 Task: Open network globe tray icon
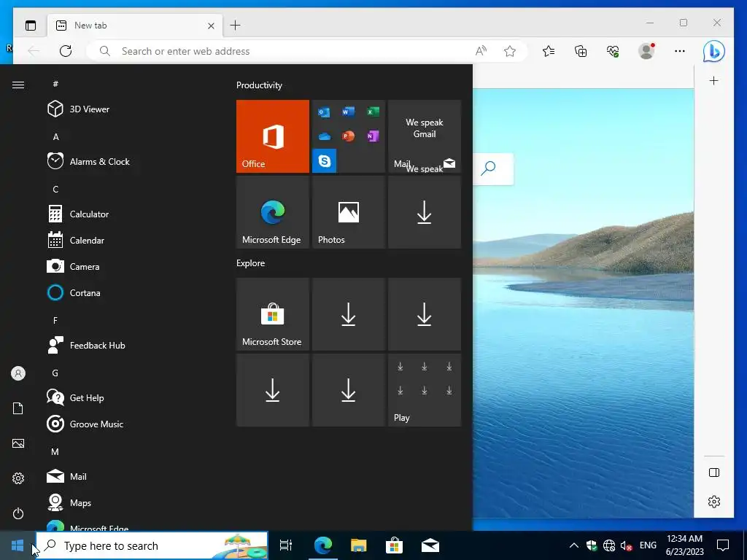[x=609, y=545]
